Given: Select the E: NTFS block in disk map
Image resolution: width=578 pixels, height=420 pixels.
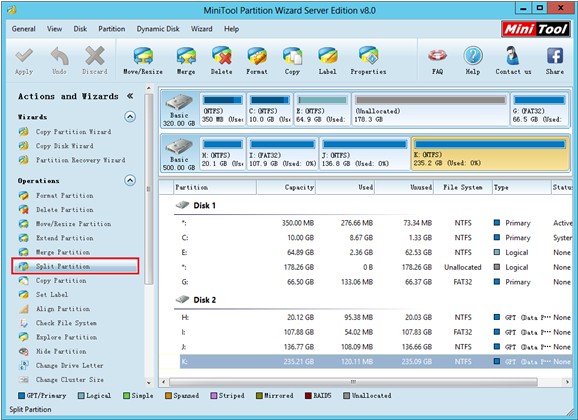Looking at the screenshot, I should (x=322, y=109).
